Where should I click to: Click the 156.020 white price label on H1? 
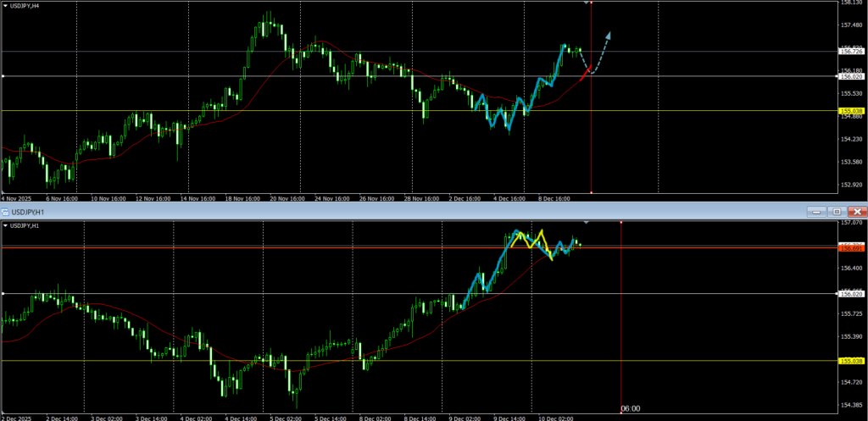(x=851, y=294)
